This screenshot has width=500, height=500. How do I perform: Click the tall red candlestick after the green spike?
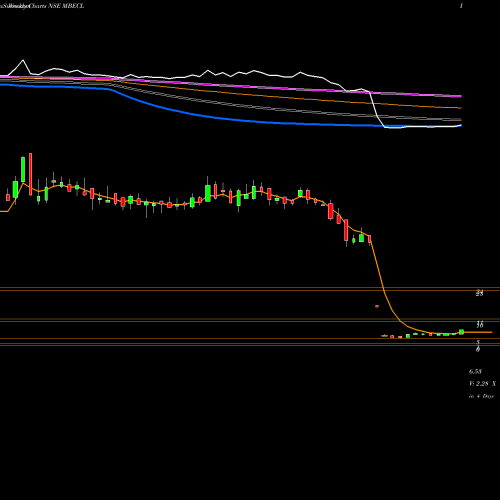pyautogui.click(x=31, y=174)
